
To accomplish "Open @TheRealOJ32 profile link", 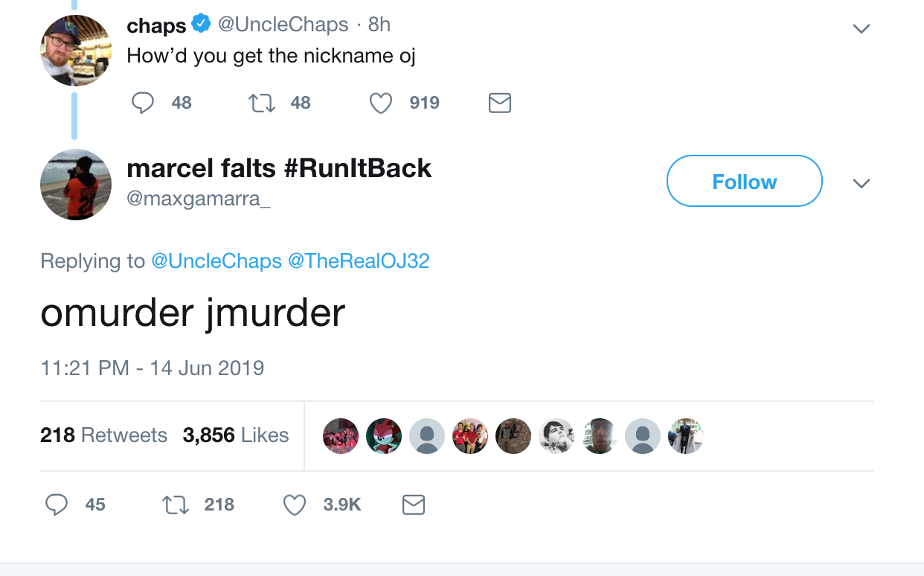I will pos(358,261).
